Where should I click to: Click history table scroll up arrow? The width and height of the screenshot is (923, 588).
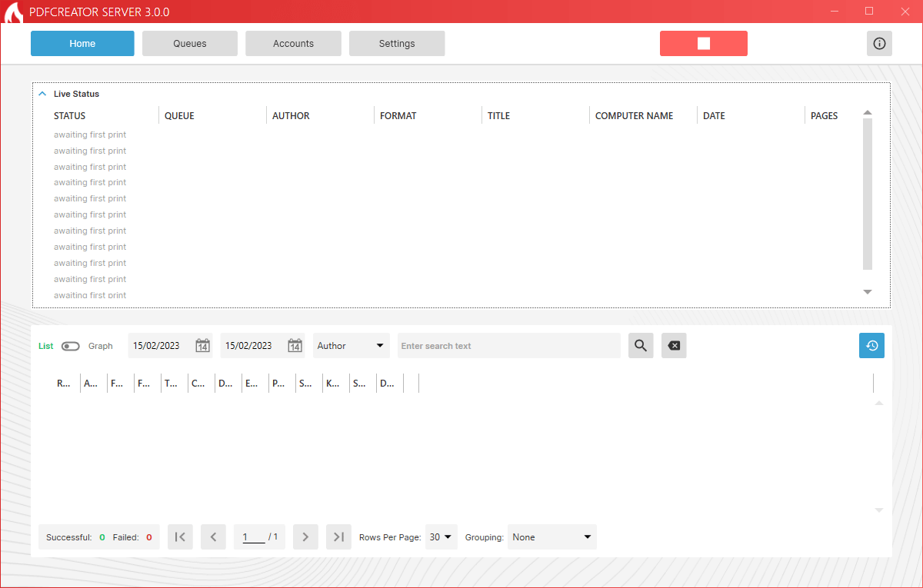[879, 403]
